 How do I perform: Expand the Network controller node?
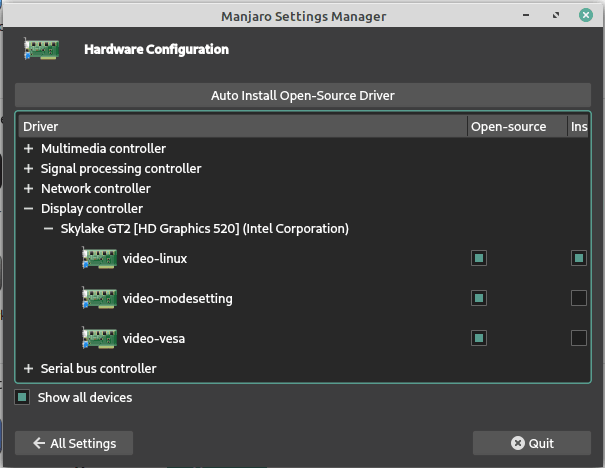[29, 189]
